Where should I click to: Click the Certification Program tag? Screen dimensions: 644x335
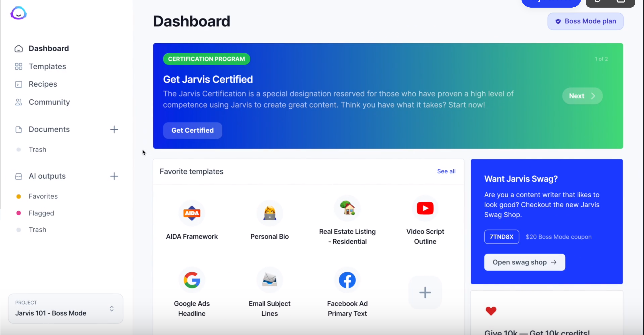(x=206, y=59)
